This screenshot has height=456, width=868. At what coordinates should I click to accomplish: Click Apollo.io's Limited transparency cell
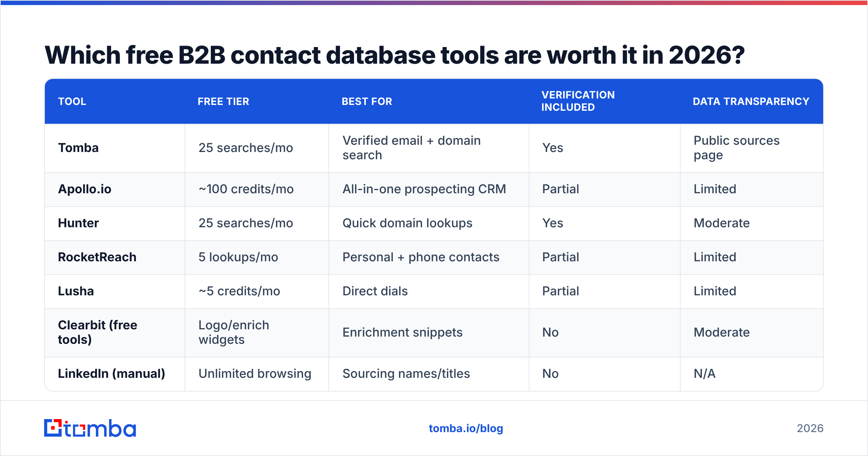pyautogui.click(x=752, y=189)
